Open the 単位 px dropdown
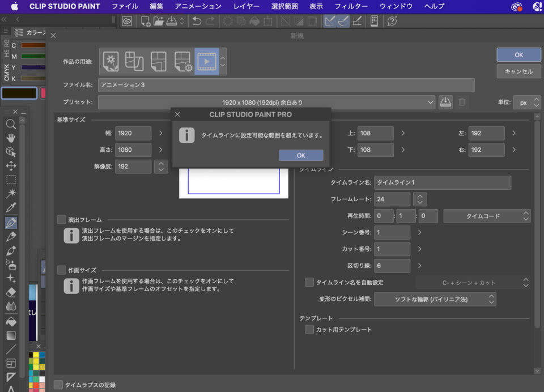The width and height of the screenshot is (544, 392). click(x=527, y=102)
